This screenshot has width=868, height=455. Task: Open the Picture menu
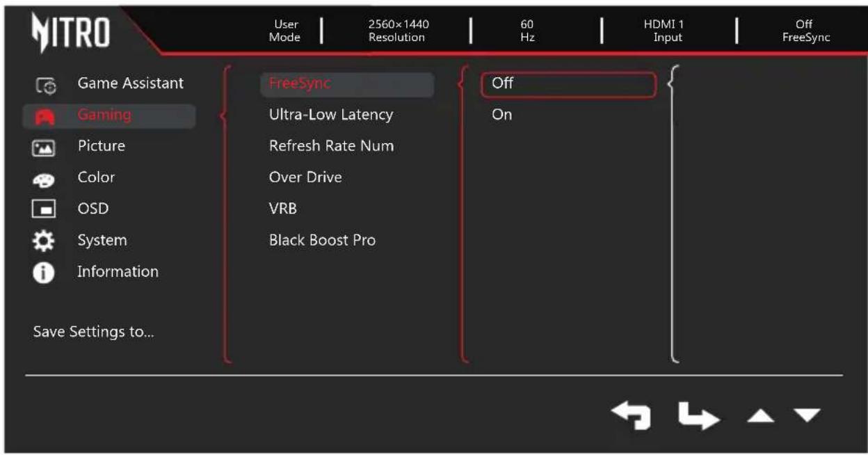coord(102,146)
